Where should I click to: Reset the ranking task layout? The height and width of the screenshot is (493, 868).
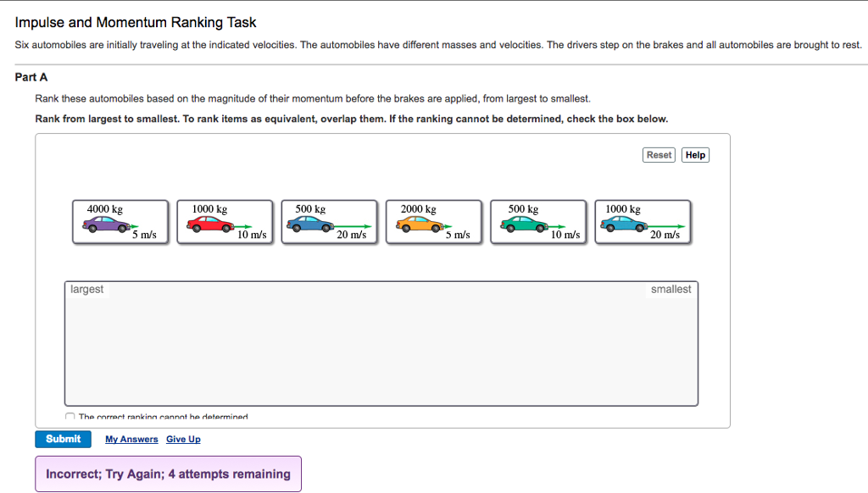[659, 154]
